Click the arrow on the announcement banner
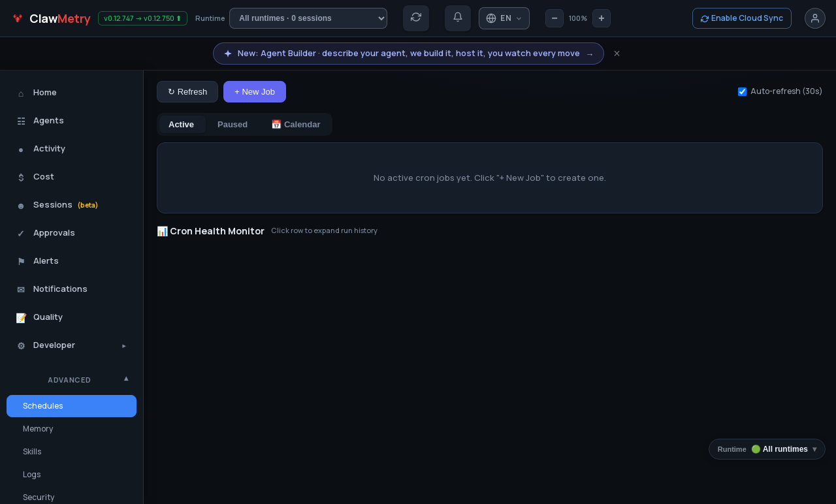836x504 pixels. pyautogui.click(x=590, y=54)
